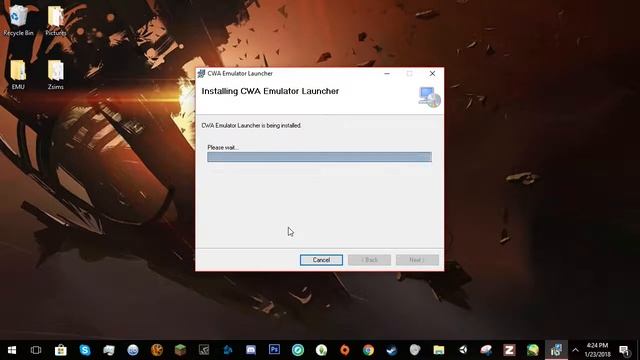
Task: Click the "CWA Emulator Launcher is being installed" text
Action: pyautogui.click(x=251, y=126)
